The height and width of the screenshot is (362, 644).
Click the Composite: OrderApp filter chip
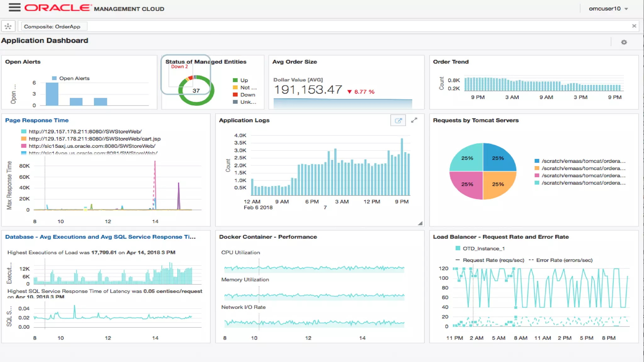(52, 26)
